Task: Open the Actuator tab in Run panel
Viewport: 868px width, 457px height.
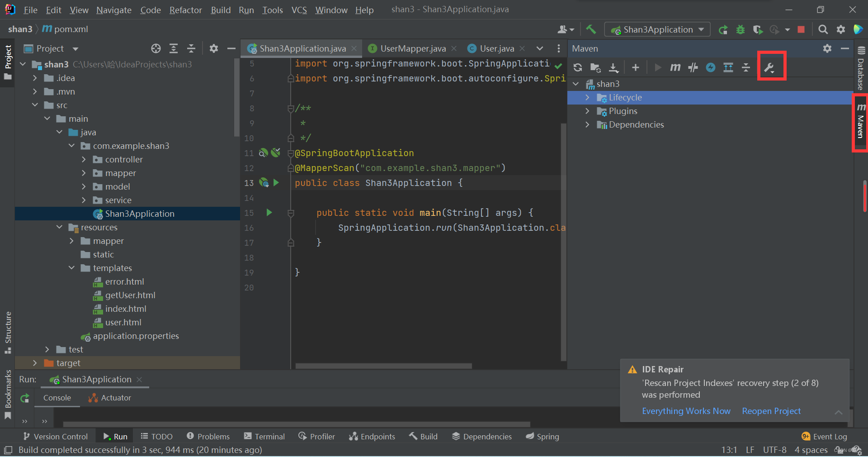Action: [110, 398]
